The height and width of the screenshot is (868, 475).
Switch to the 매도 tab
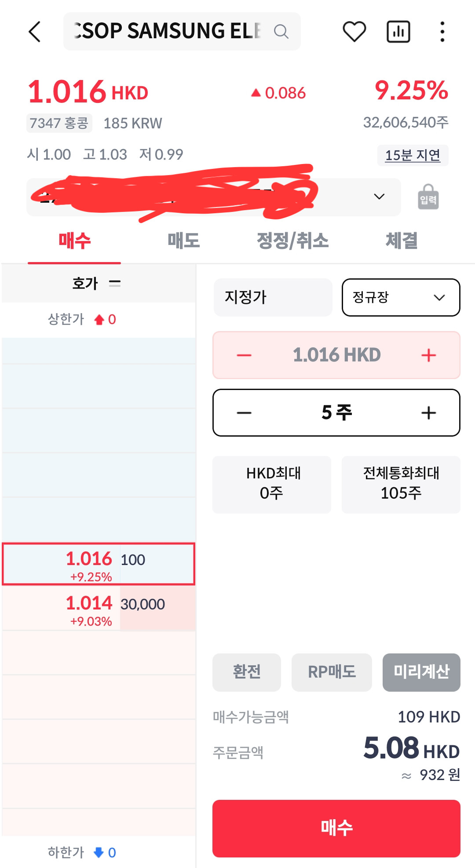click(x=183, y=241)
